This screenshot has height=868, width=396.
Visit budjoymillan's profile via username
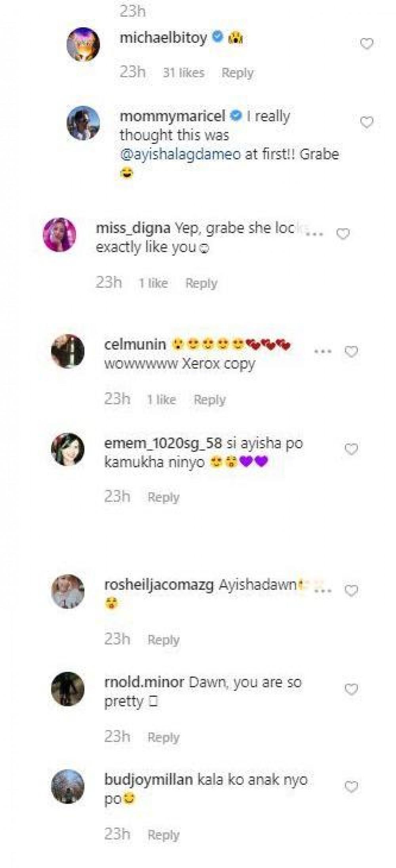point(148,780)
